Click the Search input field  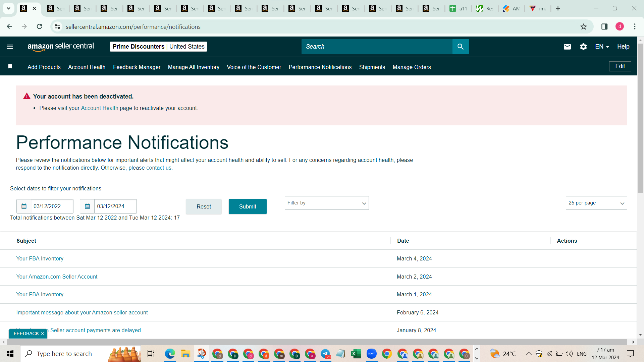[377, 47]
